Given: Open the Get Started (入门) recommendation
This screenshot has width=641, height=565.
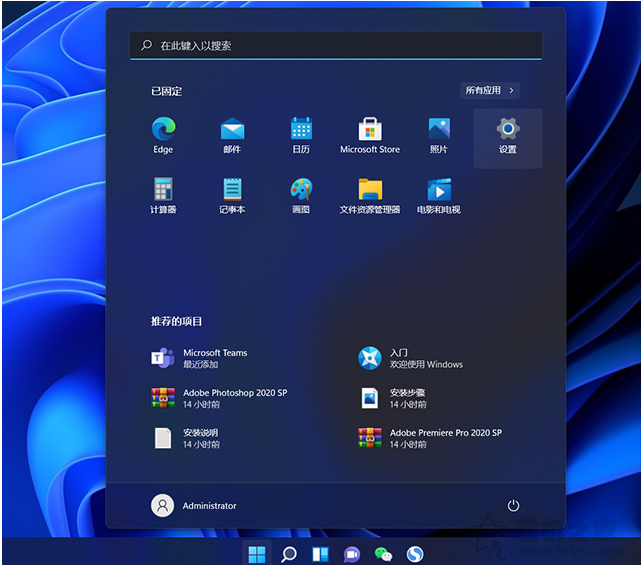Looking at the screenshot, I should [x=410, y=358].
